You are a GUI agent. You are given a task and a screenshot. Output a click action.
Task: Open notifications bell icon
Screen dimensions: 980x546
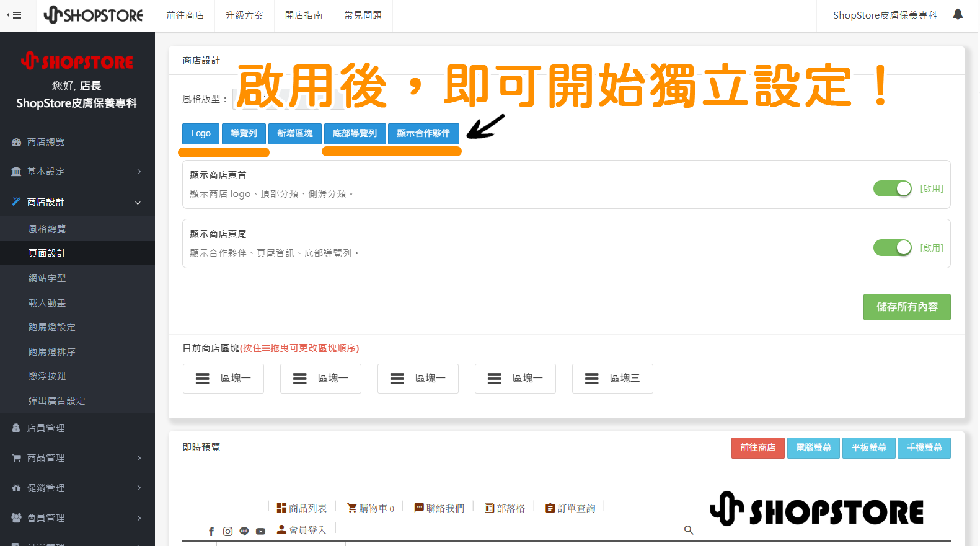[958, 14]
